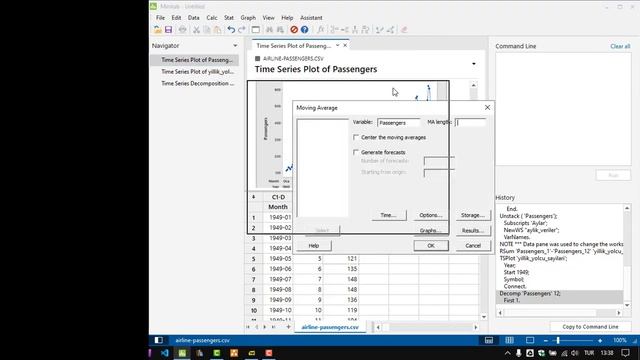
Task: Open the Navigator dropdown arrow
Action: [235, 46]
